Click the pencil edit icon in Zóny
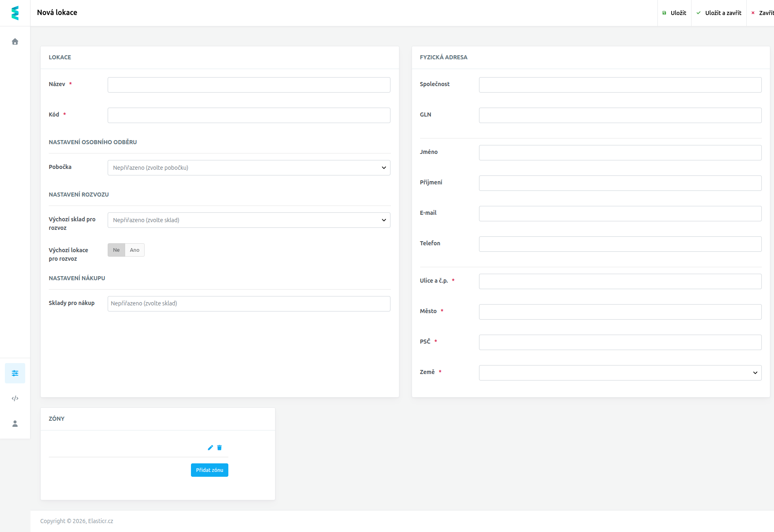 pyautogui.click(x=210, y=448)
